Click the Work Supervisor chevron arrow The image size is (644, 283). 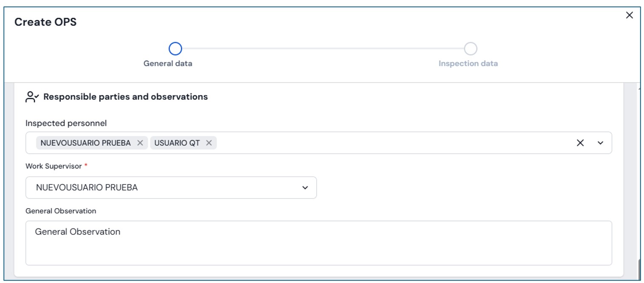tap(305, 188)
